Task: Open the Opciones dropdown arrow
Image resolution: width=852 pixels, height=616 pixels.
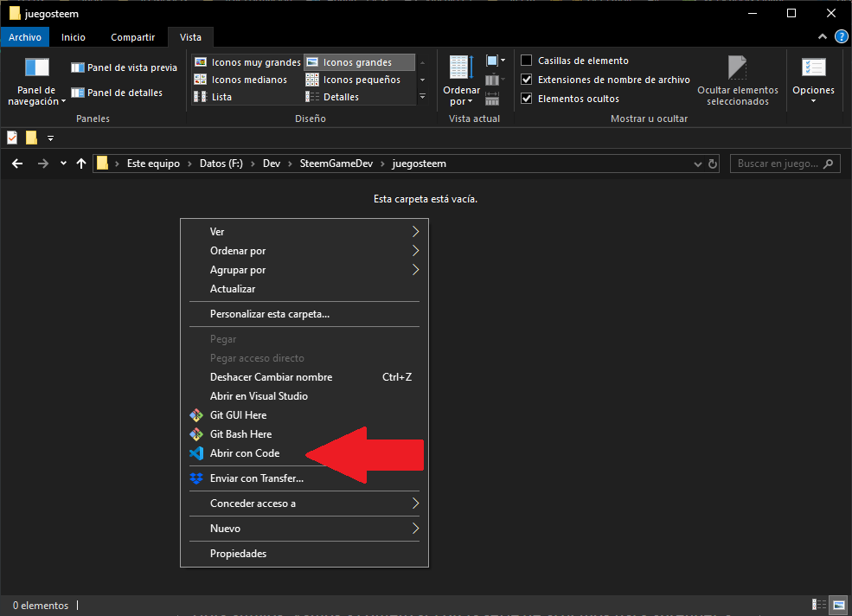Action: pos(813,101)
